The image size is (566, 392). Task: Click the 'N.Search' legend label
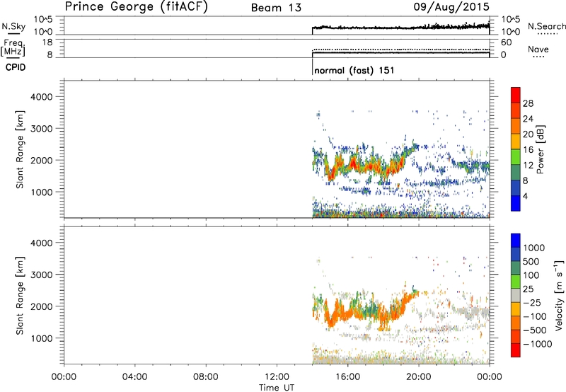coord(546,26)
